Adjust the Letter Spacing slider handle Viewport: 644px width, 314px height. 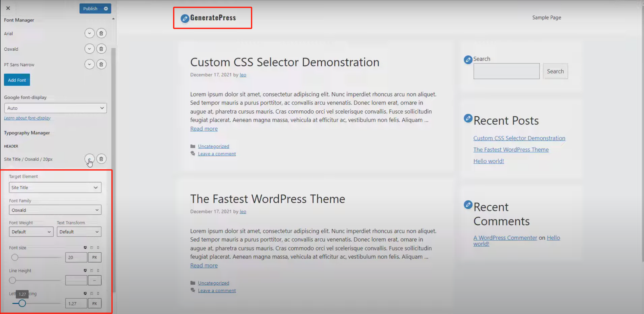(x=22, y=303)
